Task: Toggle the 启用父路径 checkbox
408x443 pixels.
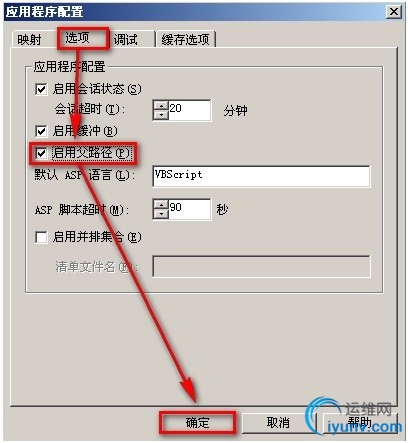Action: tap(41, 153)
